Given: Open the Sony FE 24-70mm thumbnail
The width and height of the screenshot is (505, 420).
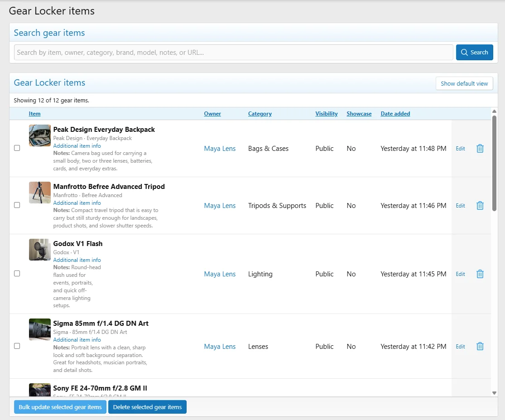Looking at the screenshot, I should 39,390.
